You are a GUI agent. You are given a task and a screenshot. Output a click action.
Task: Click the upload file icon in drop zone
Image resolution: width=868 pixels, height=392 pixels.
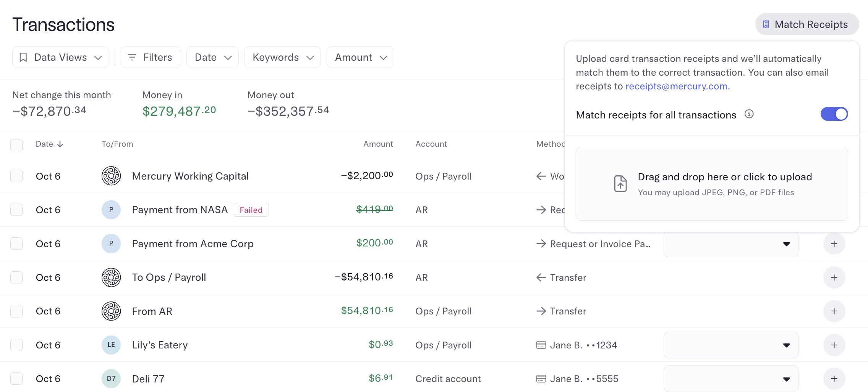(x=620, y=184)
